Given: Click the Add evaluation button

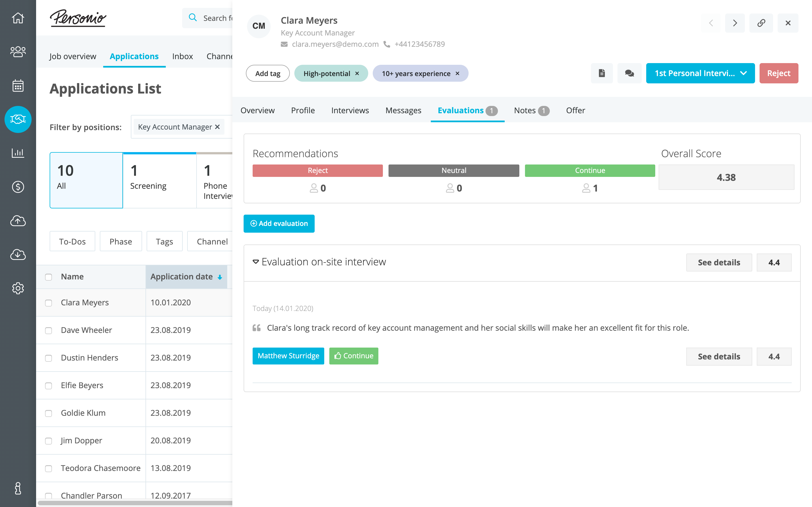Looking at the screenshot, I should (x=279, y=223).
